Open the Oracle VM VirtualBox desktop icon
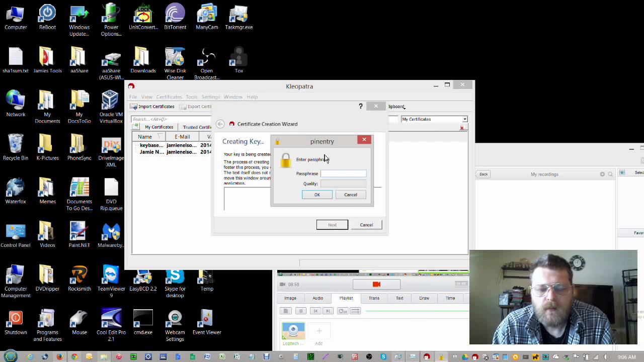This screenshot has height=362, width=644. coord(111,107)
